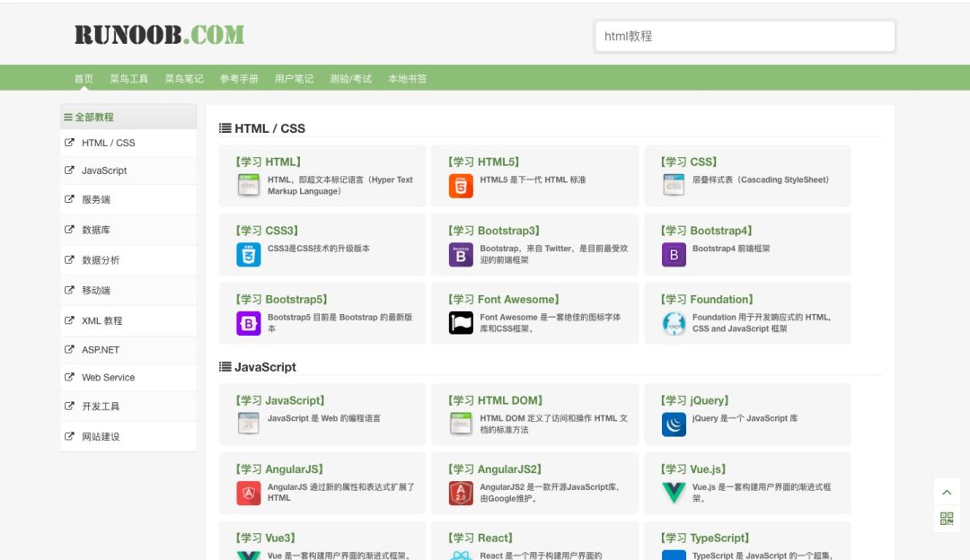This screenshot has width=970, height=560.
Task: Open the 【学习 jQuery】 tutorial link
Action: 694,400
